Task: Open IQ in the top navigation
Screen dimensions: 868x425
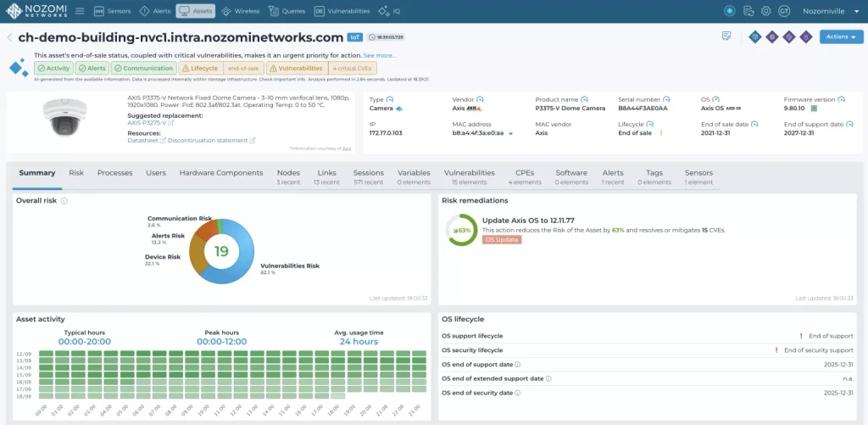Action: click(x=389, y=11)
